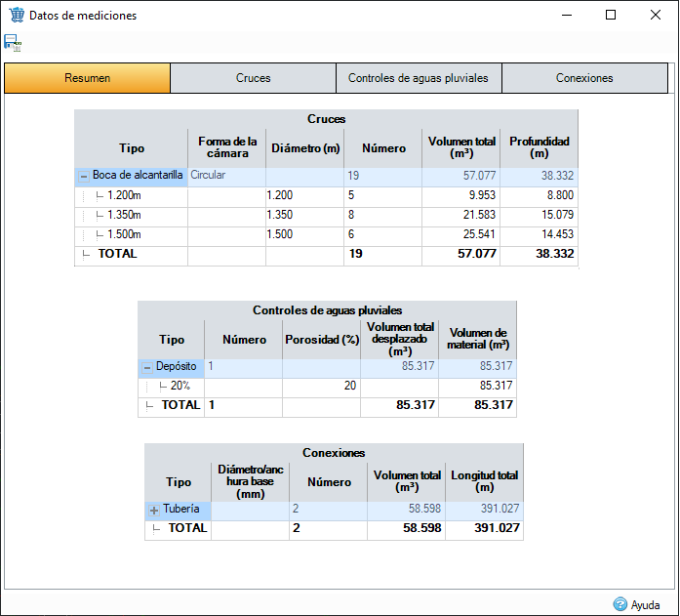Click Longitud total (m) header
The width and height of the screenshot is (680, 616).
(x=485, y=481)
